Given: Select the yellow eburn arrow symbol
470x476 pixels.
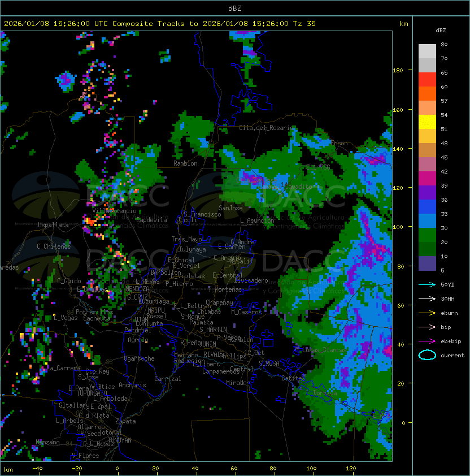Looking at the screenshot, I should point(427,313).
